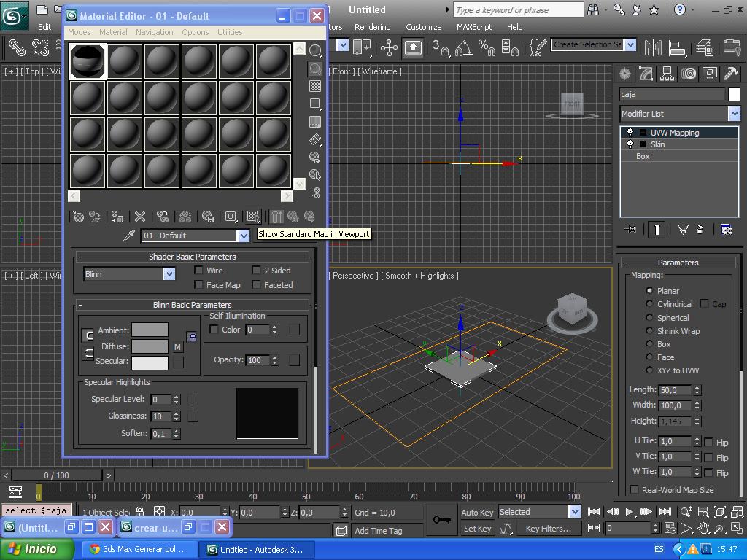The image size is (747, 560).
Task: Open Key Filters... button
Action: (x=549, y=529)
